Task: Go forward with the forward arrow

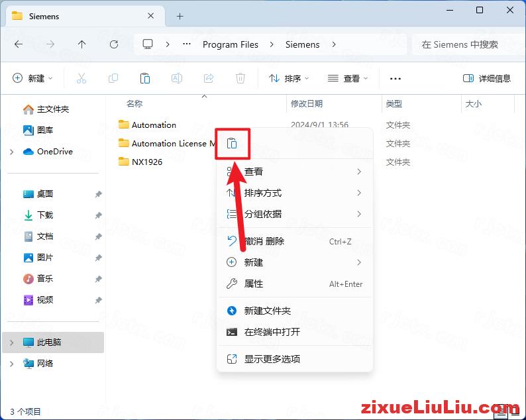Action: click(x=50, y=44)
